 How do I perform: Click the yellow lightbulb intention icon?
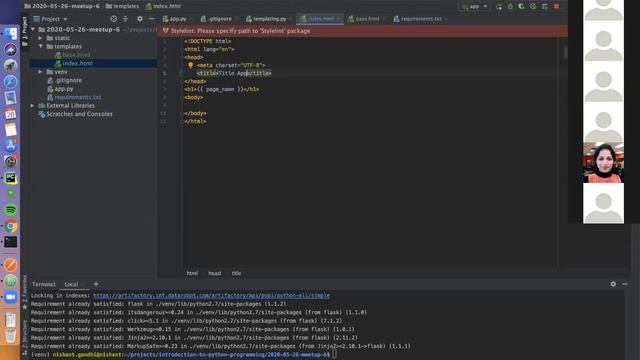coord(190,65)
